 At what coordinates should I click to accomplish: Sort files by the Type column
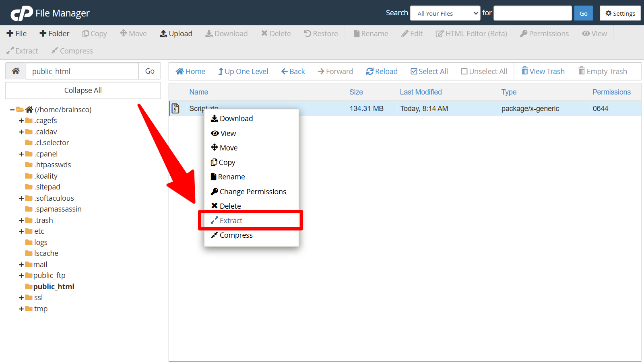pos(509,92)
